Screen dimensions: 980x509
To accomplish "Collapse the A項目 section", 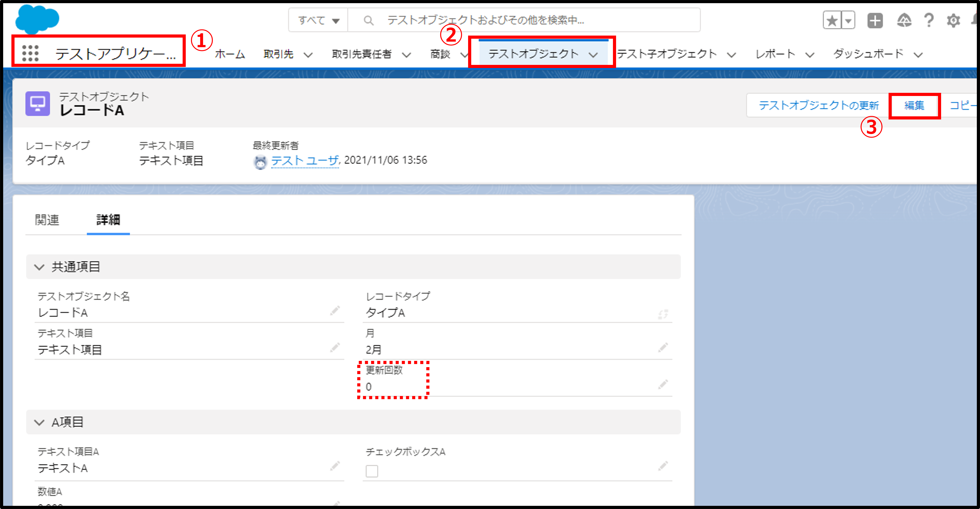I will click(x=39, y=422).
